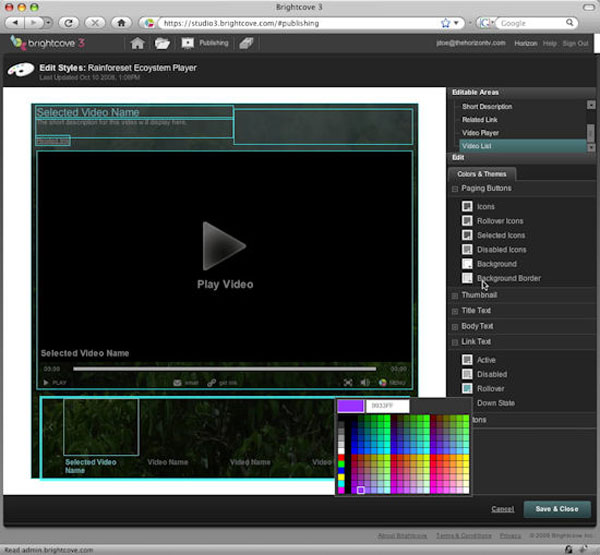Expand the Body Text section

(455, 327)
